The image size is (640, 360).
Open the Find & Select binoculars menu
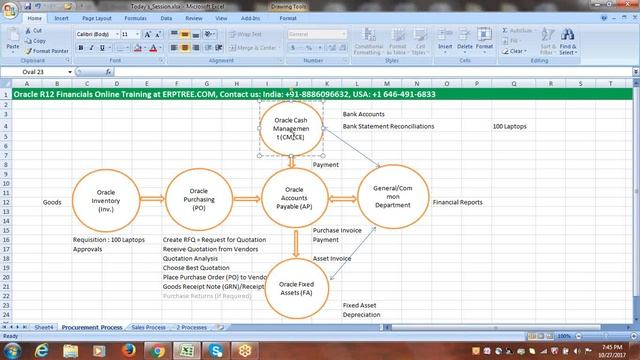(x=568, y=41)
